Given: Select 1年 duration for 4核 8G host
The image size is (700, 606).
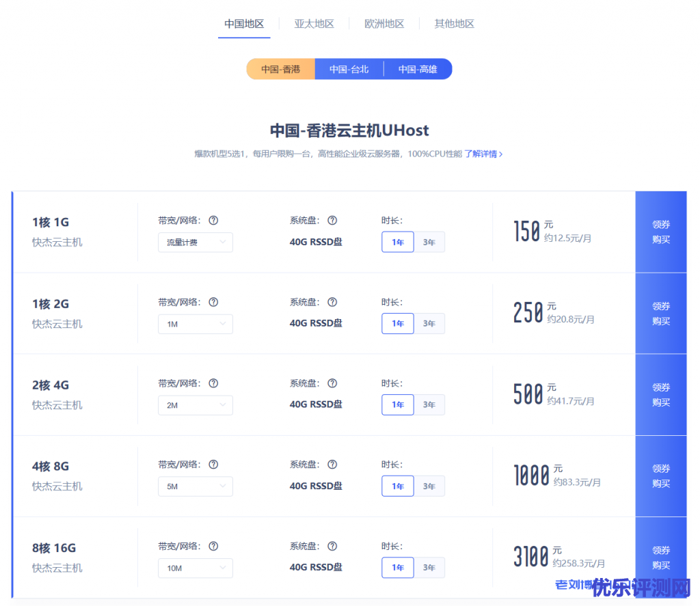Looking at the screenshot, I should [x=398, y=486].
